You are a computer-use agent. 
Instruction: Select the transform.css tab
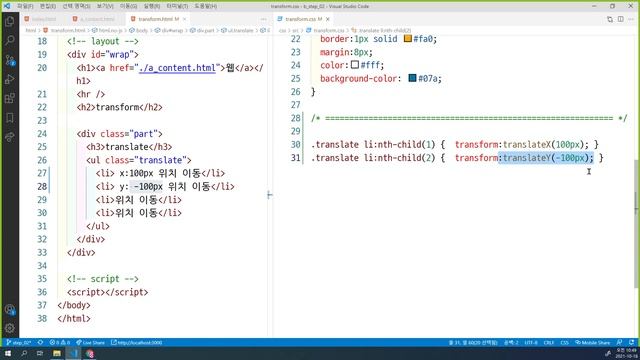303,19
